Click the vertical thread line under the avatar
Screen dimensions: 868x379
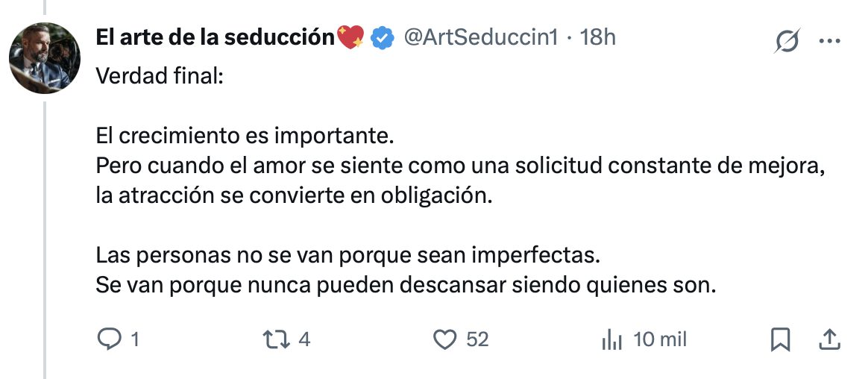[x=45, y=224]
